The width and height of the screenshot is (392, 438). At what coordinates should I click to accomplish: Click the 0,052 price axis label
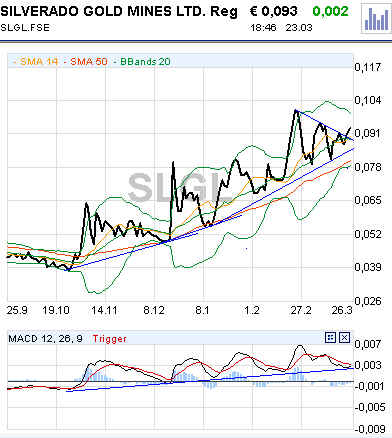[368, 234]
